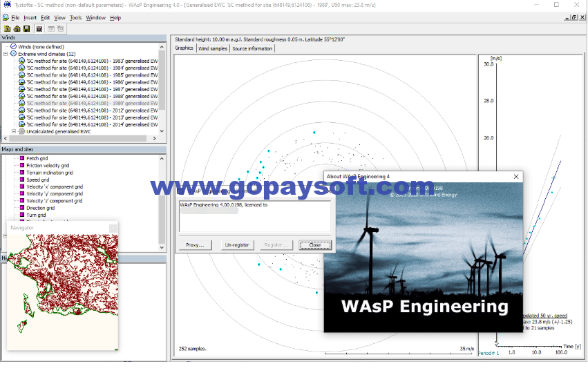Click the Winds tree scroll right arrow
Screen dimensions: 588x375
tap(155, 138)
